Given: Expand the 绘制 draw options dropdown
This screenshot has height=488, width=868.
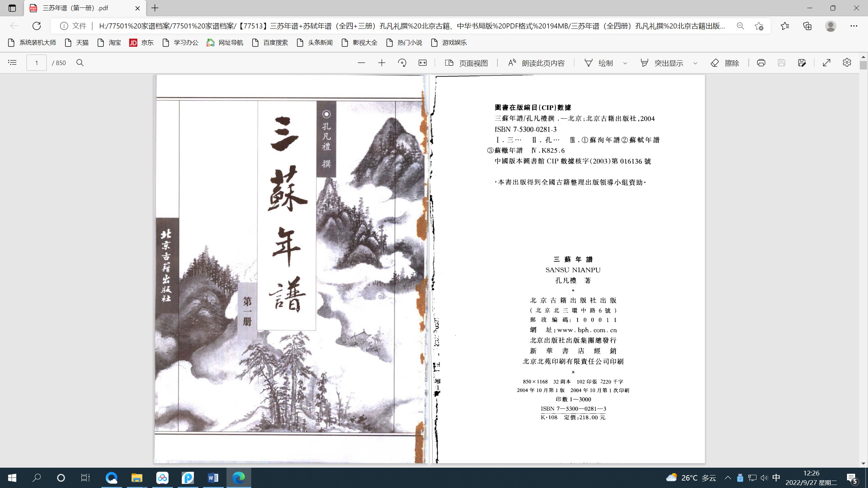Looking at the screenshot, I should [625, 63].
